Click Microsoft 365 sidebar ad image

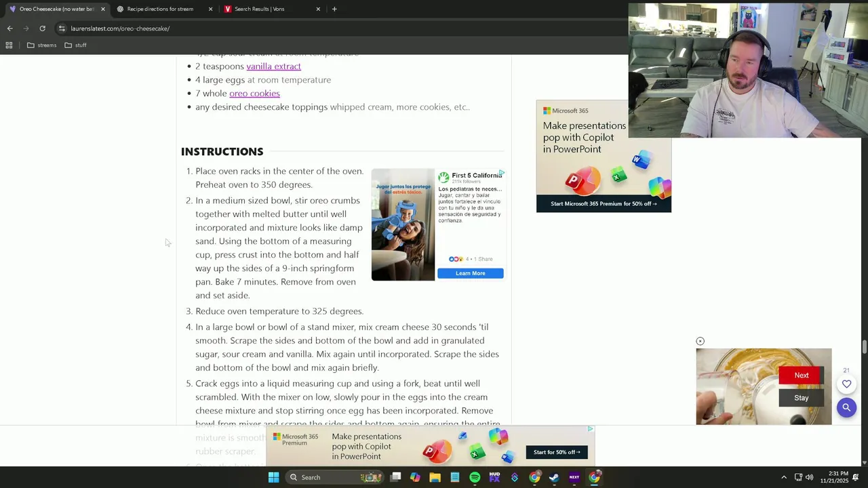pos(604,157)
